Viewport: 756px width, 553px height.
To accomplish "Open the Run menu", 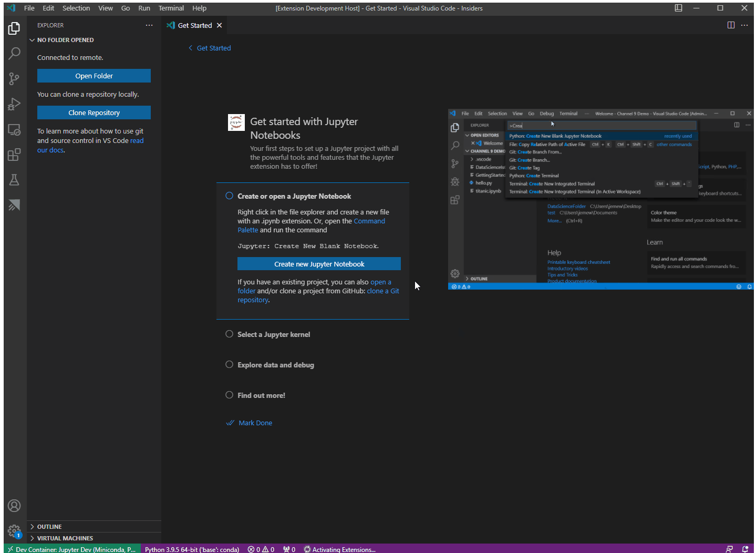I will (144, 8).
